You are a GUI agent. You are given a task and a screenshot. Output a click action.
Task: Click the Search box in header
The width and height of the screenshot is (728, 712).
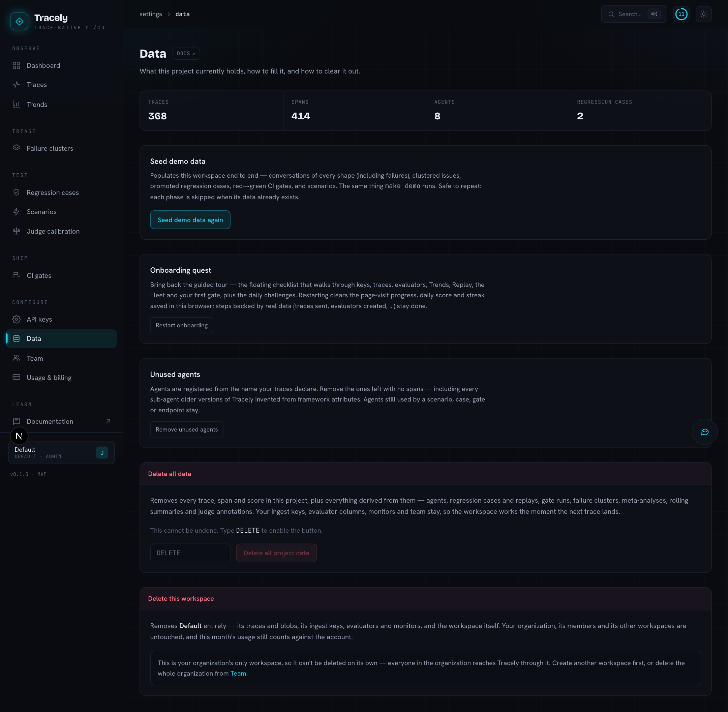(x=634, y=14)
